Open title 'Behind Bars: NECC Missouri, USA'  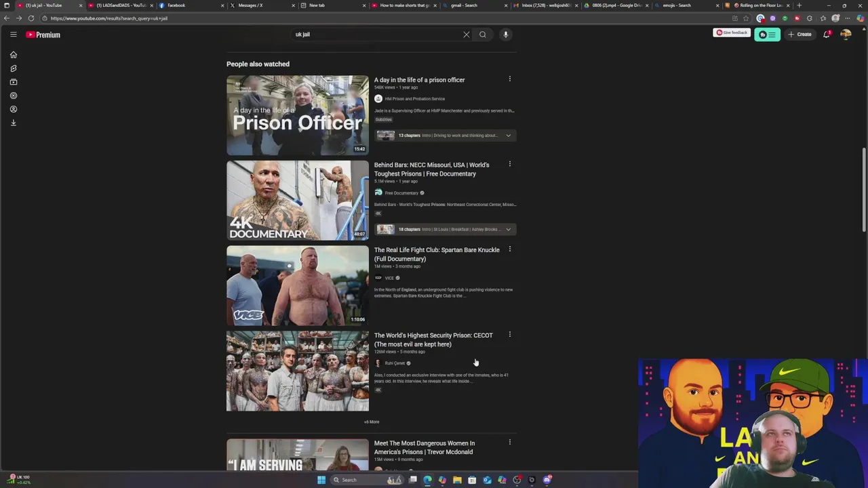pyautogui.click(x=431, y=169)
